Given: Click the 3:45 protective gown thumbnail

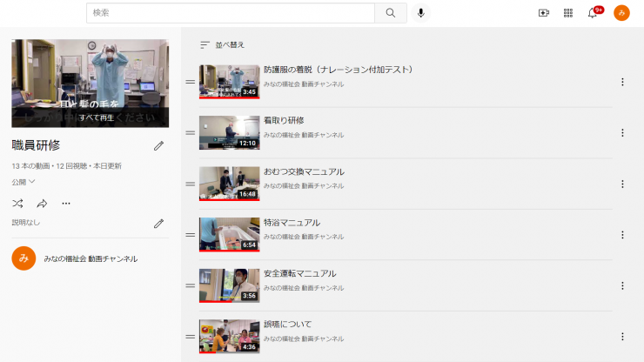Looking at the screenshot, I should click(x=230, y=82).
